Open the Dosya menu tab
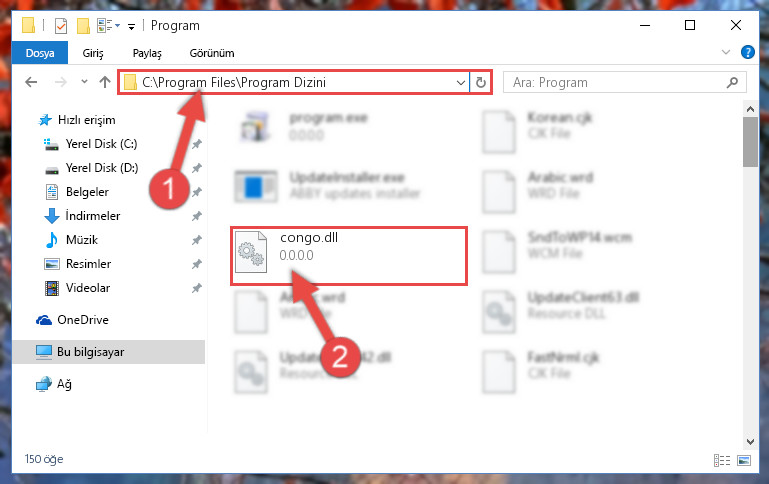The height and width of the screenshot is (484, 769). [40, 53]
